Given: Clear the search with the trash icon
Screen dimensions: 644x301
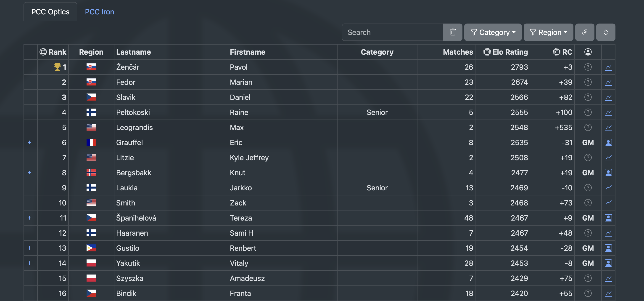Looking at the screenshot, I should [x=452, y=32].
